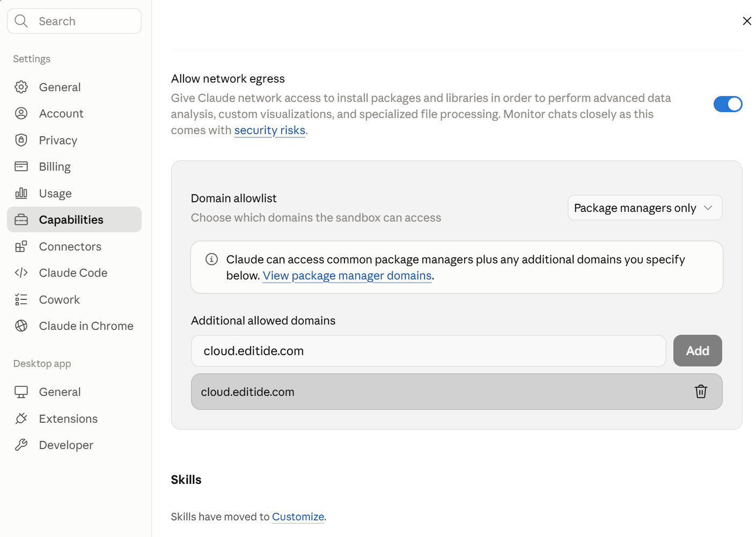Open Extensions settings

74,418
